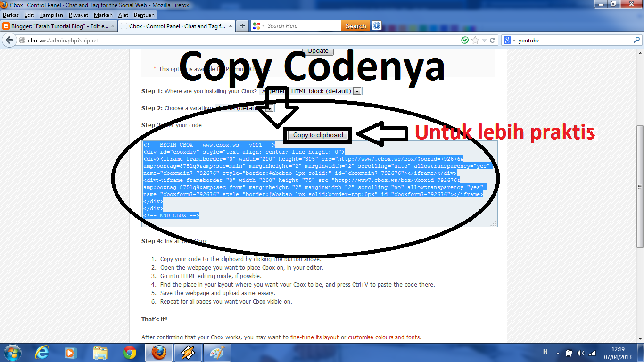
Task: Open the customise colours and fonts link
Action: (384, 337)
